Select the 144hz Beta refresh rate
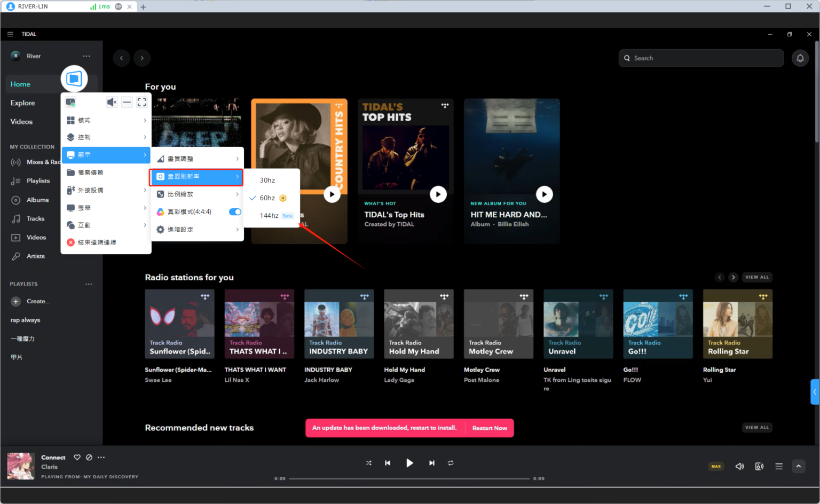Image resolution: width=820 pixels, height=504 pixels. 270,216
